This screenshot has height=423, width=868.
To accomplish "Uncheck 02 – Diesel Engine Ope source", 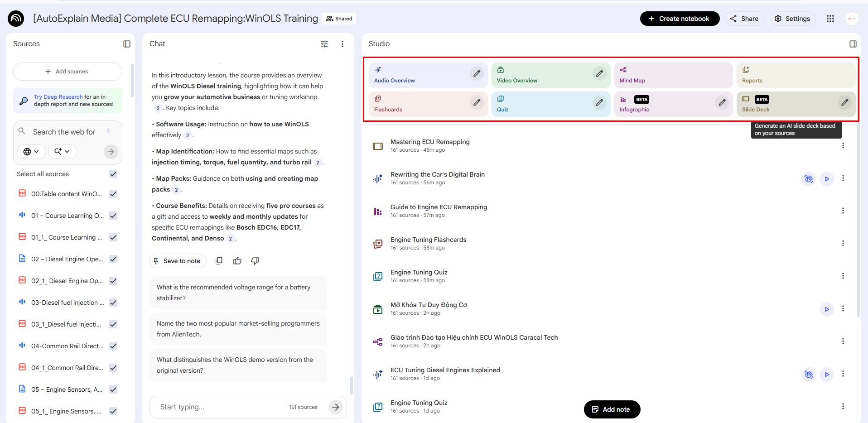I will 113,259.
